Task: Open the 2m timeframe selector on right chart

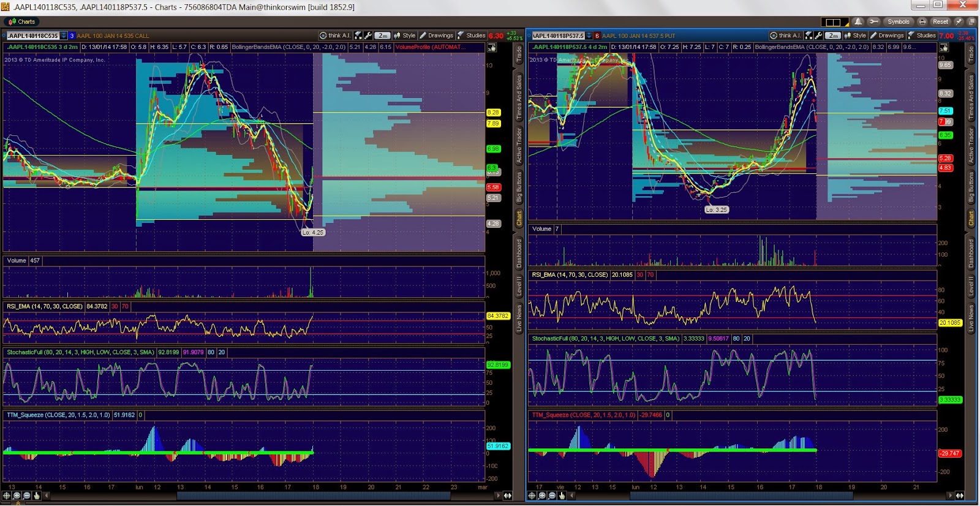Action: [x=833, y=36]
